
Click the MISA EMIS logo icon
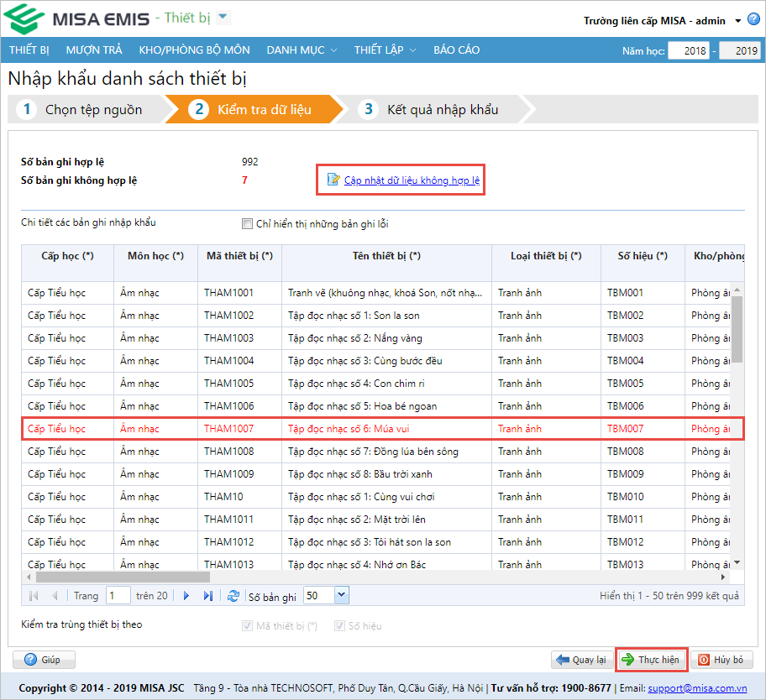coord(23,18)
